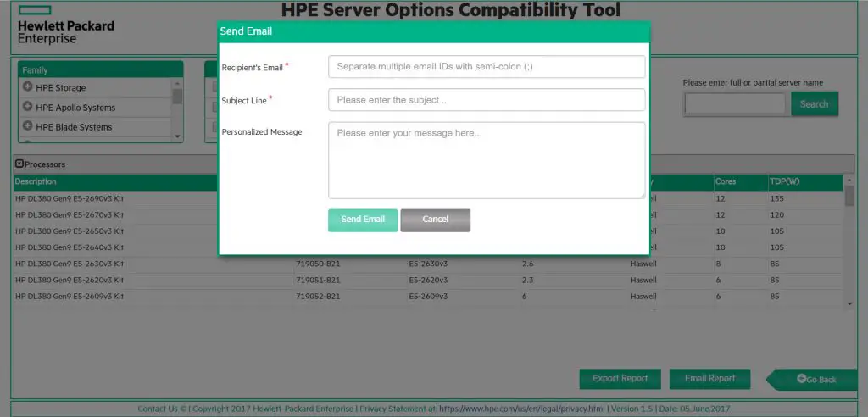Click the Email Report button
This screenshot has height=417, width=868.
(x=709, y=379)
